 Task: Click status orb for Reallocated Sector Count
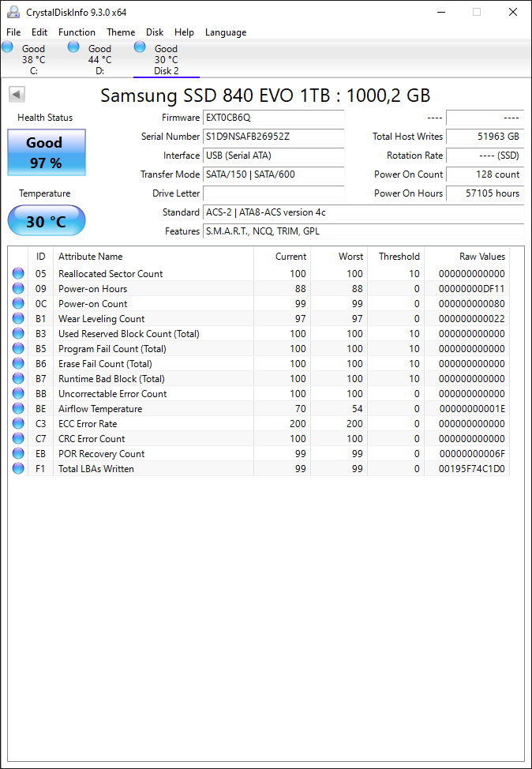tap(18, 274)
